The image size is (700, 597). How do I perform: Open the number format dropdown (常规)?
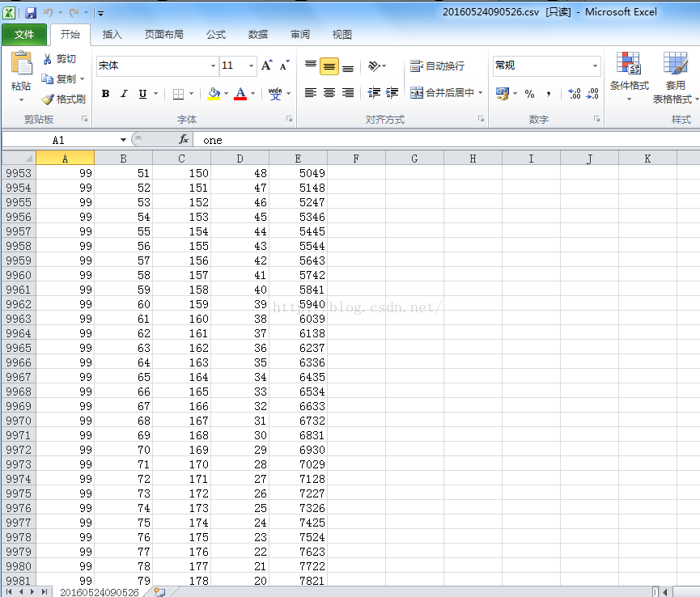(x=595, y=66)
